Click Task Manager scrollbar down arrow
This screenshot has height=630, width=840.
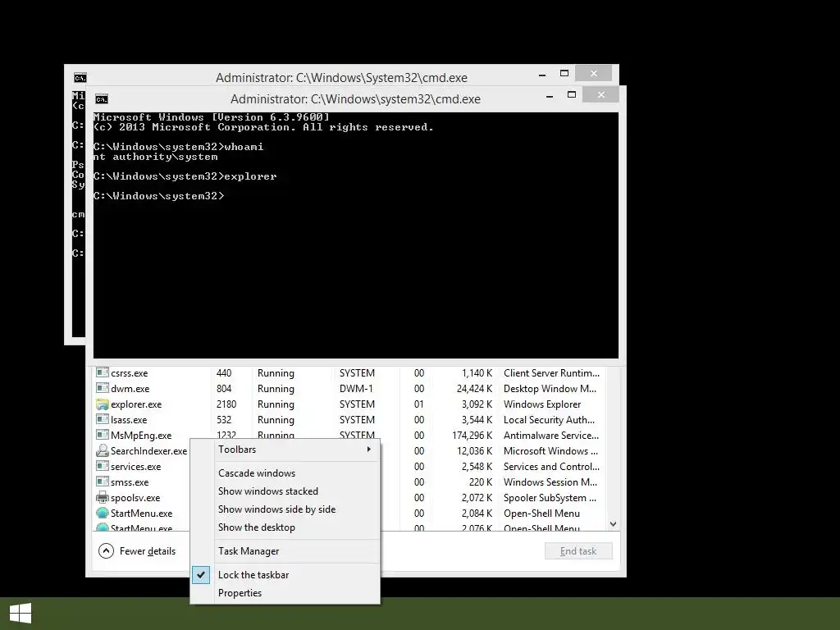click(613, 524)
